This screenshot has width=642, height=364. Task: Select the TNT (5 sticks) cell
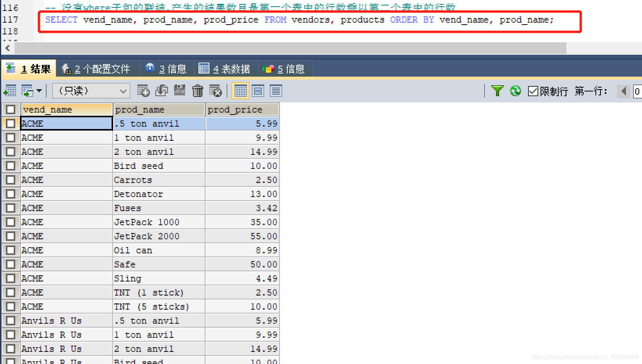coord(159,307)
